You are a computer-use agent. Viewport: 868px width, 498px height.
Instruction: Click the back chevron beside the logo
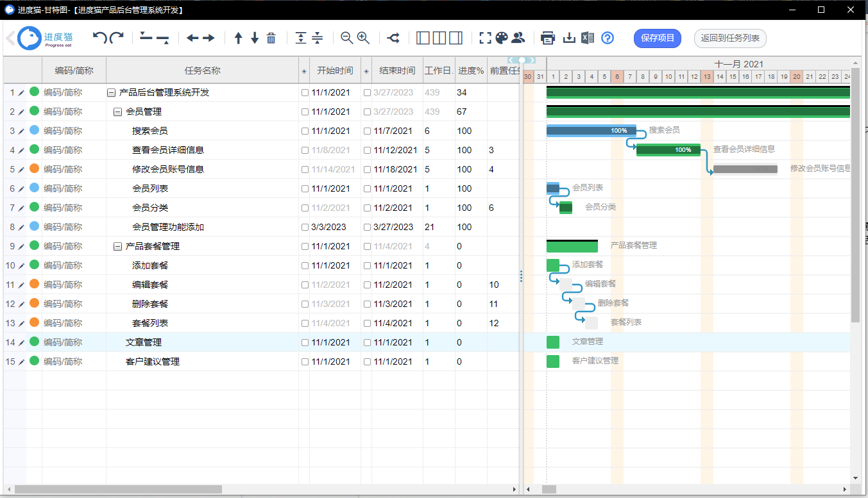(10, 38)
